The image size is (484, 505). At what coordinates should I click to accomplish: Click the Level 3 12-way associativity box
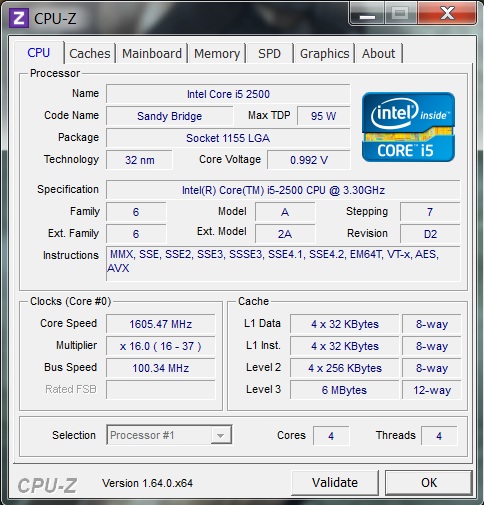click(x=432, y=390)
